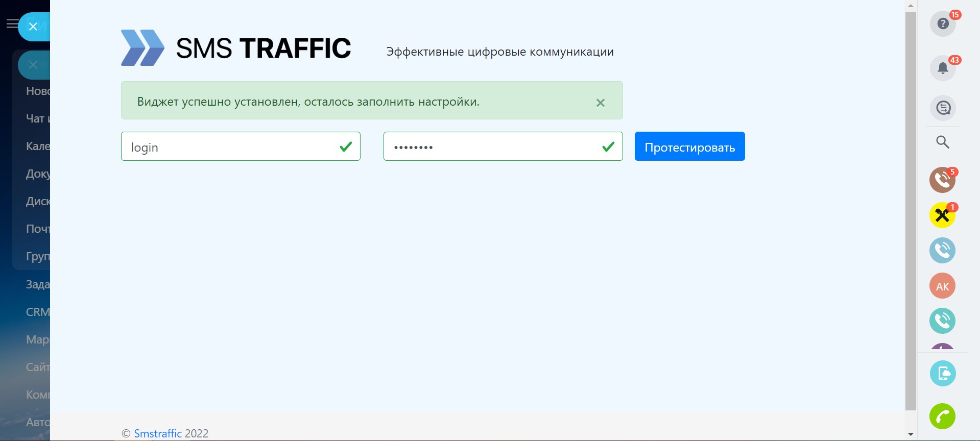Focus the password input field
Screen dimensions: 980x441
pos(503,146)
